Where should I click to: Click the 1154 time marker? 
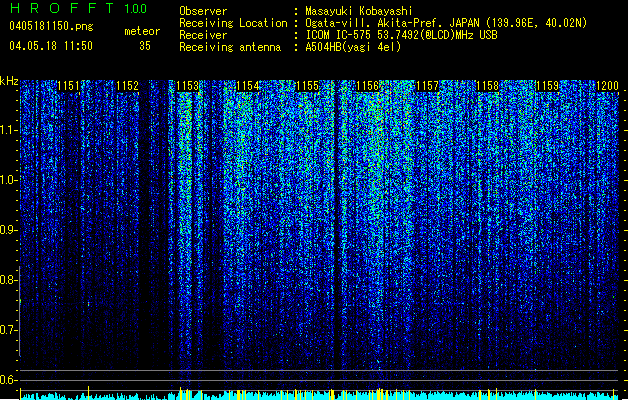[248, 86]
